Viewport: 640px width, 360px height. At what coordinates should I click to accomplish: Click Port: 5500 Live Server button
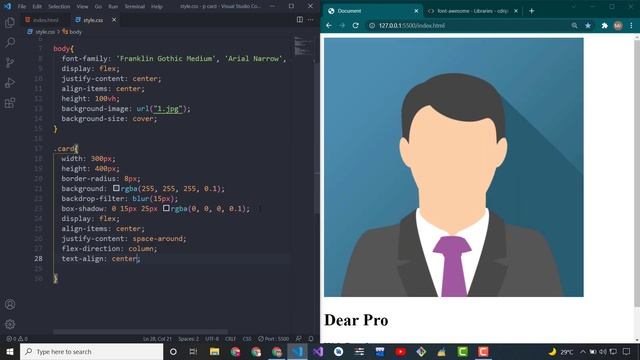pyautogui.click(x=273, y=339)
